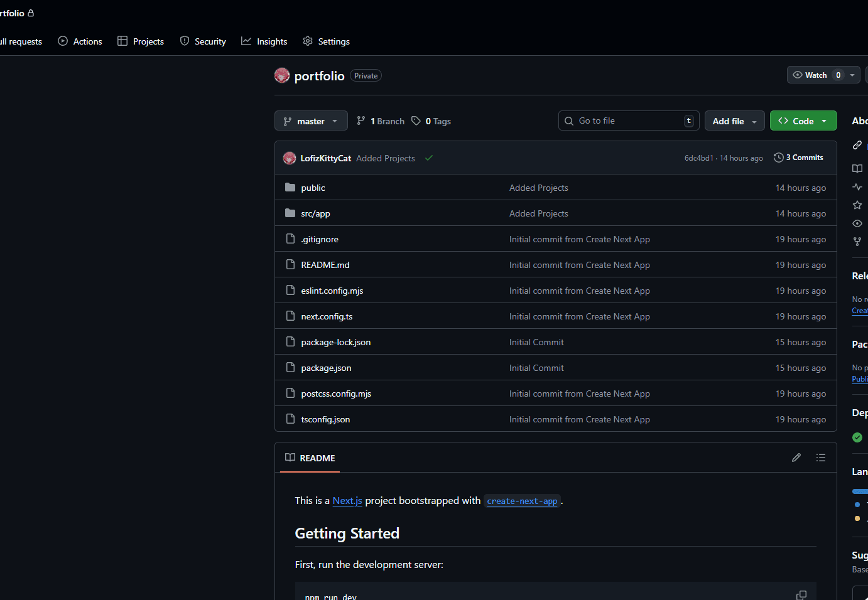Click the green commit status checkmark

(x=429, y=158)
